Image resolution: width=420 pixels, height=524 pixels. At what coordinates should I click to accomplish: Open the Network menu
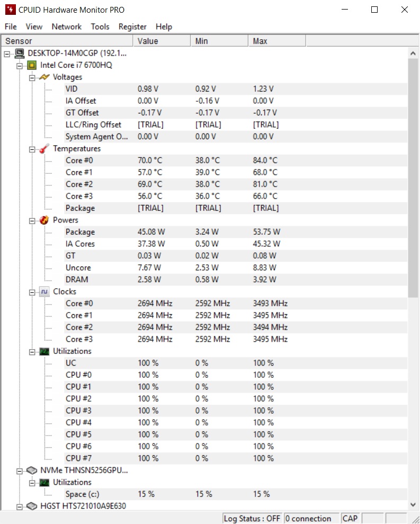pyautogui.click(x=67, y=26)
